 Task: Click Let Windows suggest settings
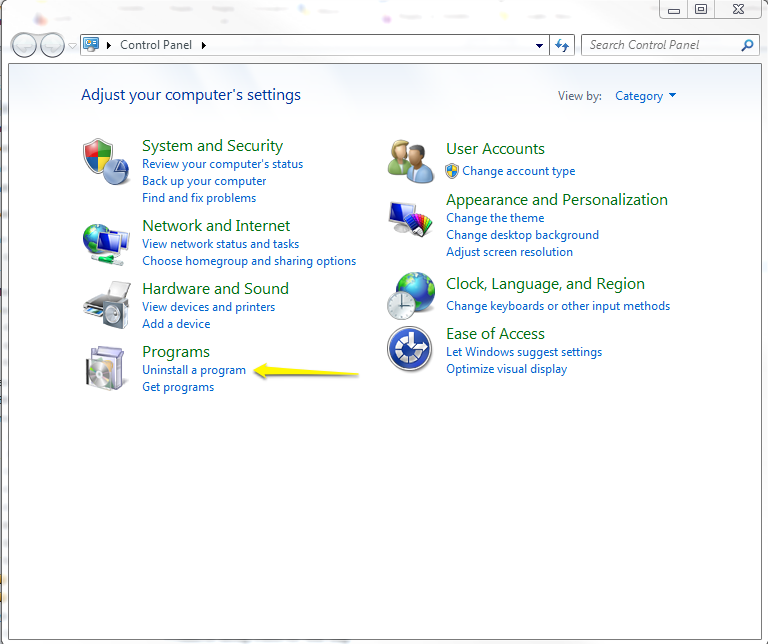pyautogui.click(x=524, y=352)
